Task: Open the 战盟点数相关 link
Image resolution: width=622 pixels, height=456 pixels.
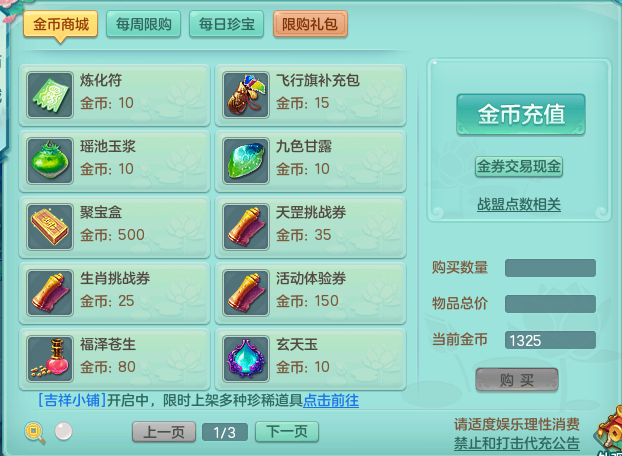Action: pyautogui.click(x=519, y=205)
